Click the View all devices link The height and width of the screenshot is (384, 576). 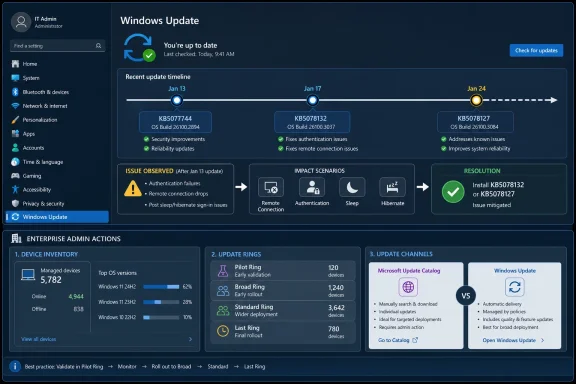[39, 339]
